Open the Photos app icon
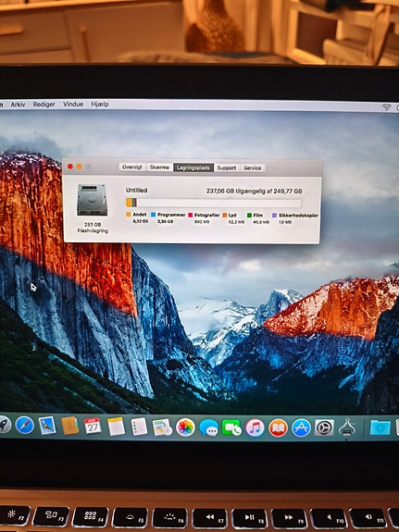Viewport: 399px width, 532px height. (x=185, y=427)
